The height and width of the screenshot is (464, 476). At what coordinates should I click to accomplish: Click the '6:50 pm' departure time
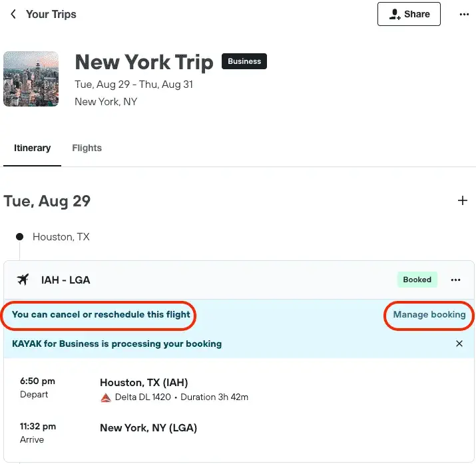[37, 381]
